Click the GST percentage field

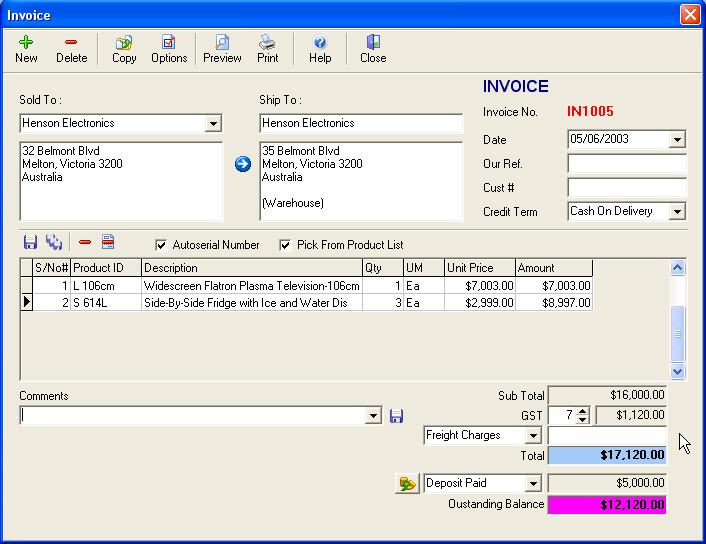(x=562, y=415)
